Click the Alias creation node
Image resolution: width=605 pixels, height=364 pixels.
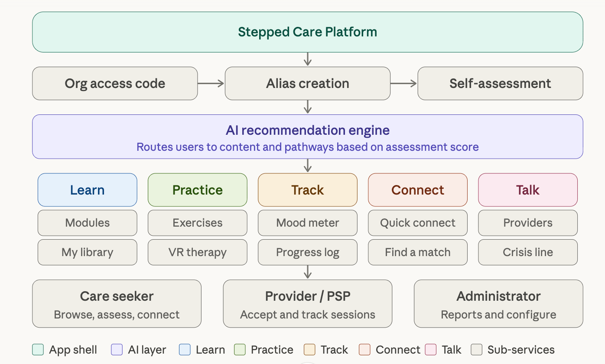point(307,84)
